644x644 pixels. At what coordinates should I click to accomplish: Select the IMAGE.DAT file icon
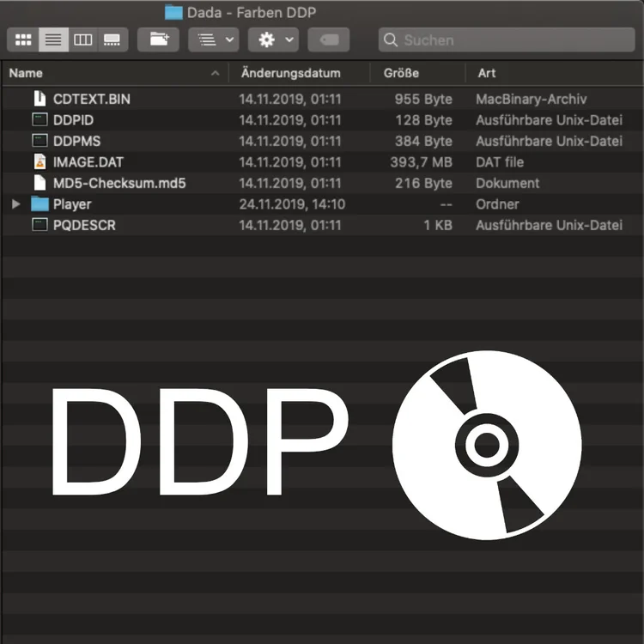coord(39,161)
